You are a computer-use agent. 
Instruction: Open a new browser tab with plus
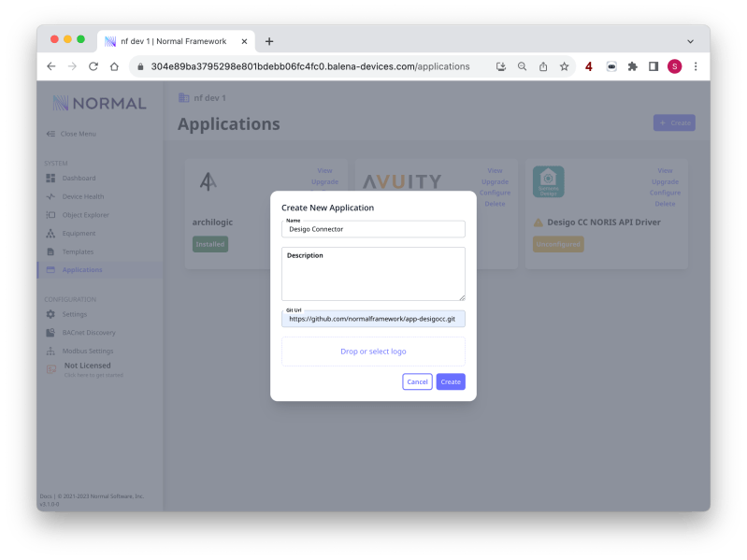269,41
